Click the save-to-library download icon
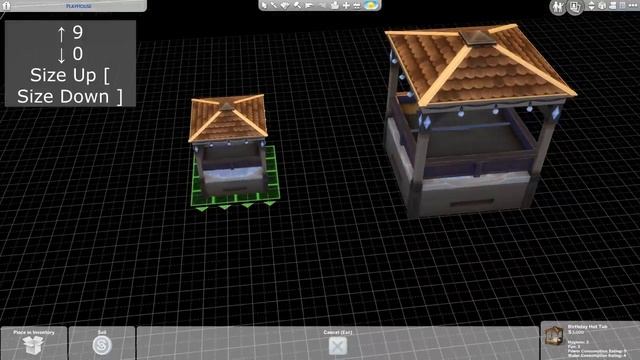 coord(335,5)
